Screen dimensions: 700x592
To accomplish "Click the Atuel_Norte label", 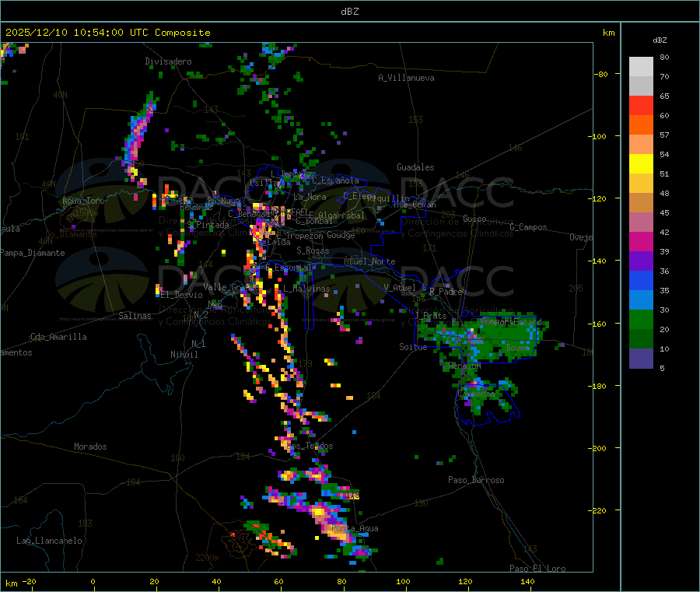I will [369, 261].
